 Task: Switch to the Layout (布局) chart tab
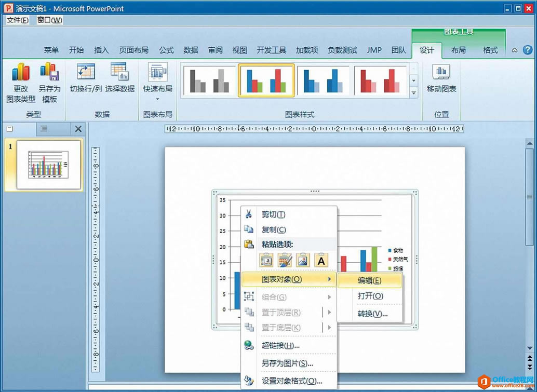[x=458, y=50]
